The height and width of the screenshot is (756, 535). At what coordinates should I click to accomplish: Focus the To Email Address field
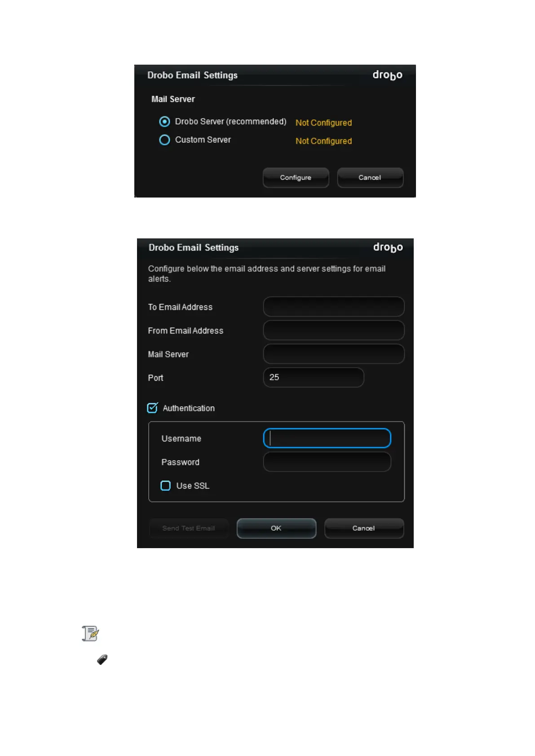click(334, 307)
